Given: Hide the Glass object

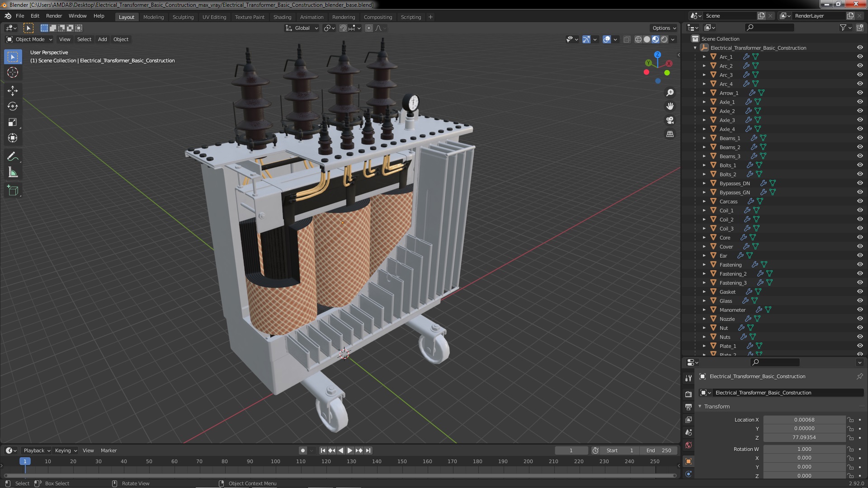Looking at the screenshot, I should 859,300.
